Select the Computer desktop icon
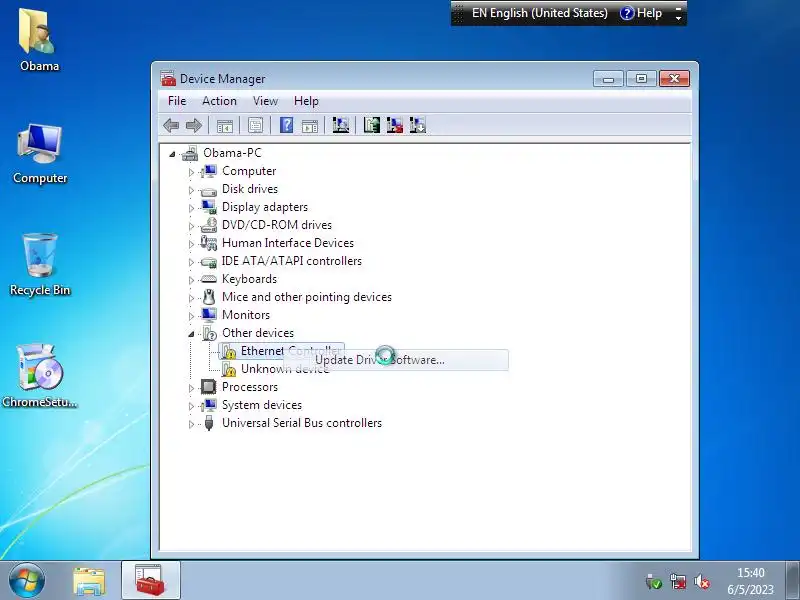The height and width of the screenshot is (600, 800). [x=40, y=153]
